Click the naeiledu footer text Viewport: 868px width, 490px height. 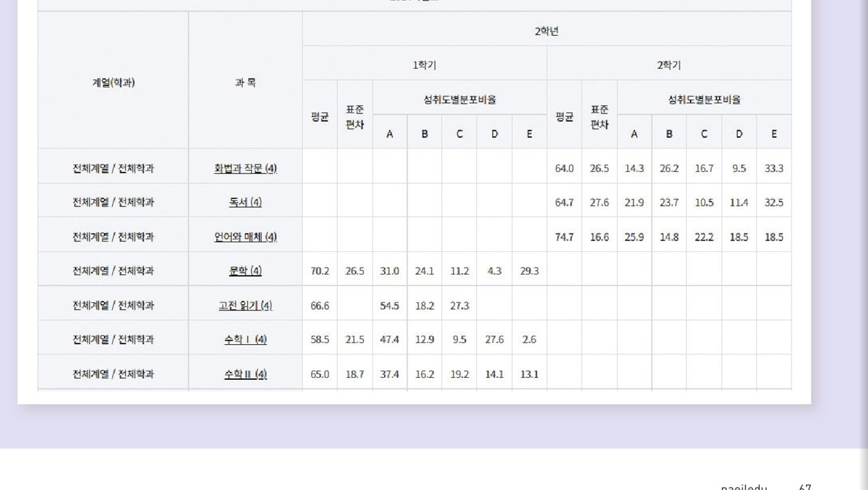click(743, 487)
